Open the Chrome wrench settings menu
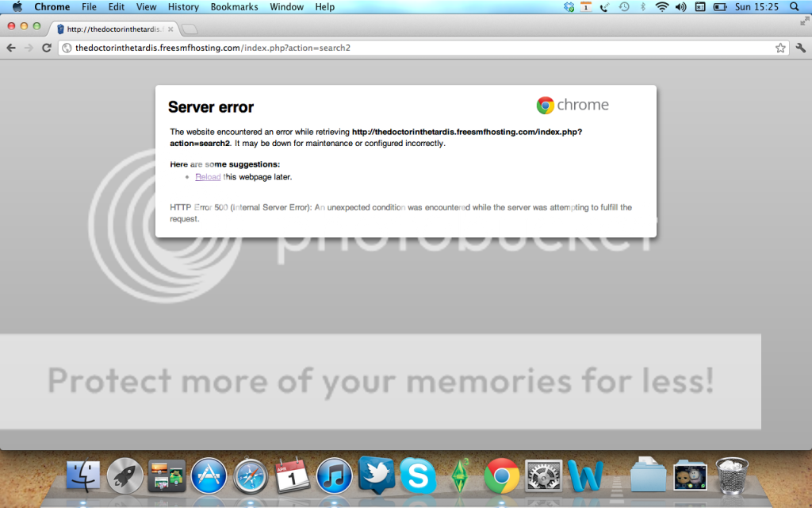The image size is (812, 508). pyautogui.click(x=801, y=48)
